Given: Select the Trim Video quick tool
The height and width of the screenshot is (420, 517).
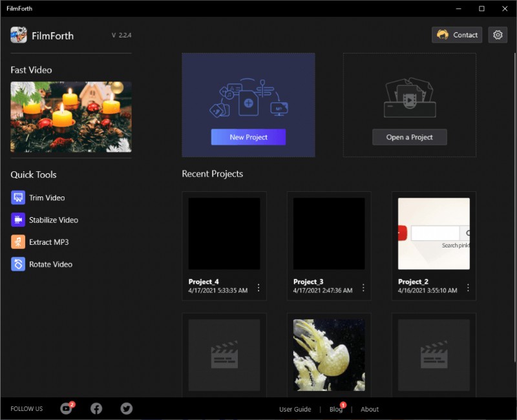Looking at the screenshot, I should [x=46, y=198].
